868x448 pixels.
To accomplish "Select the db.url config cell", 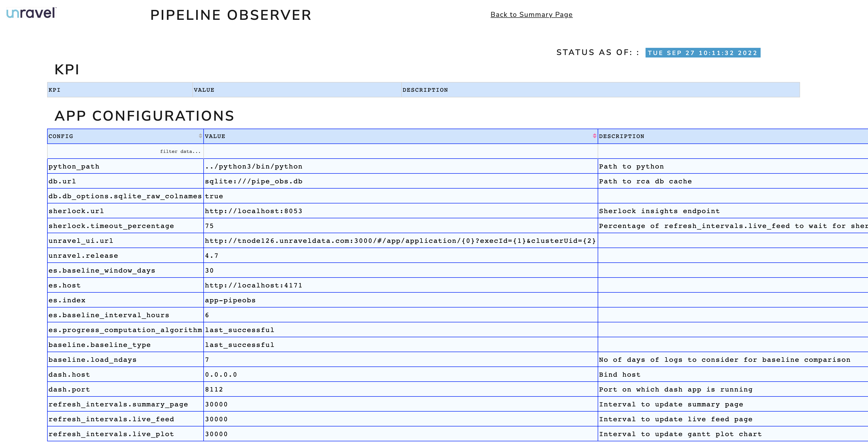I will 125,181.
